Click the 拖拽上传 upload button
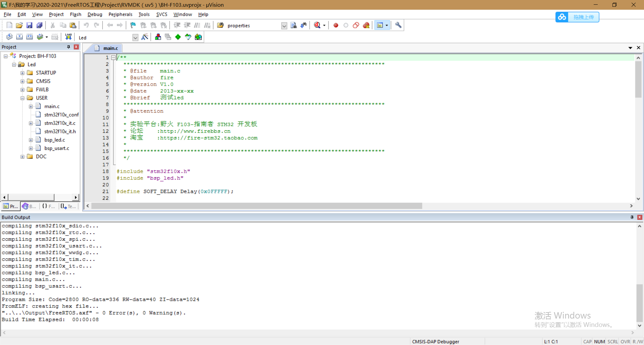Image resolution: width=644 pixels, height=345 pixels. [584, 17]
